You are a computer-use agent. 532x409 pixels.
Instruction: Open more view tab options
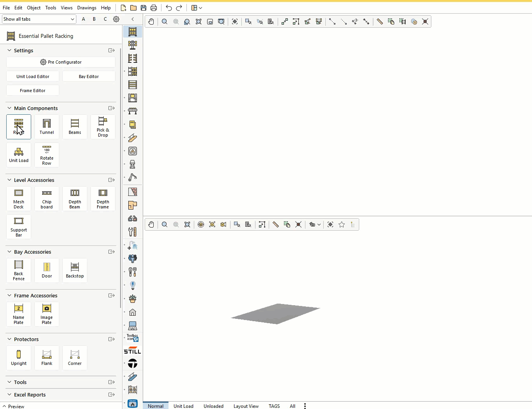(x=305, y=406)
